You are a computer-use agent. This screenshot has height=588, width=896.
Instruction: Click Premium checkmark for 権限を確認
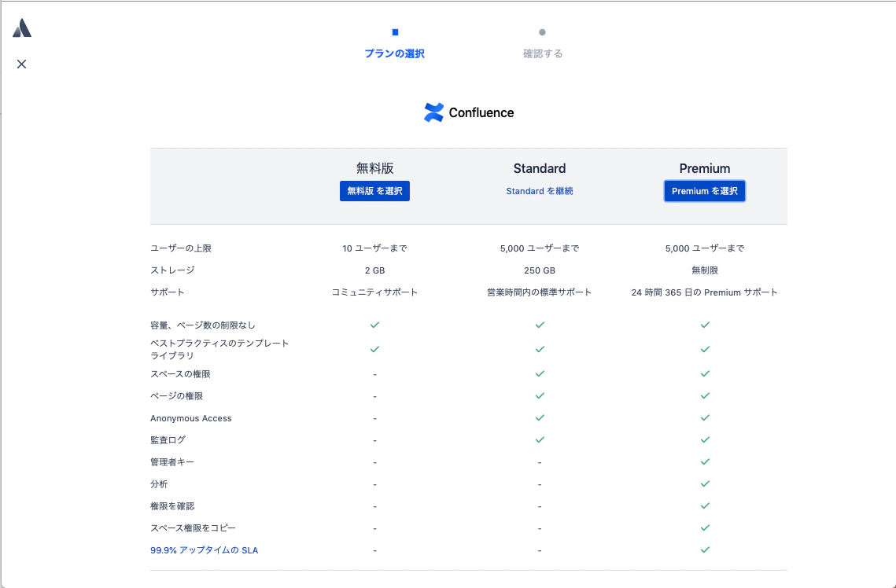coord(705,505)
